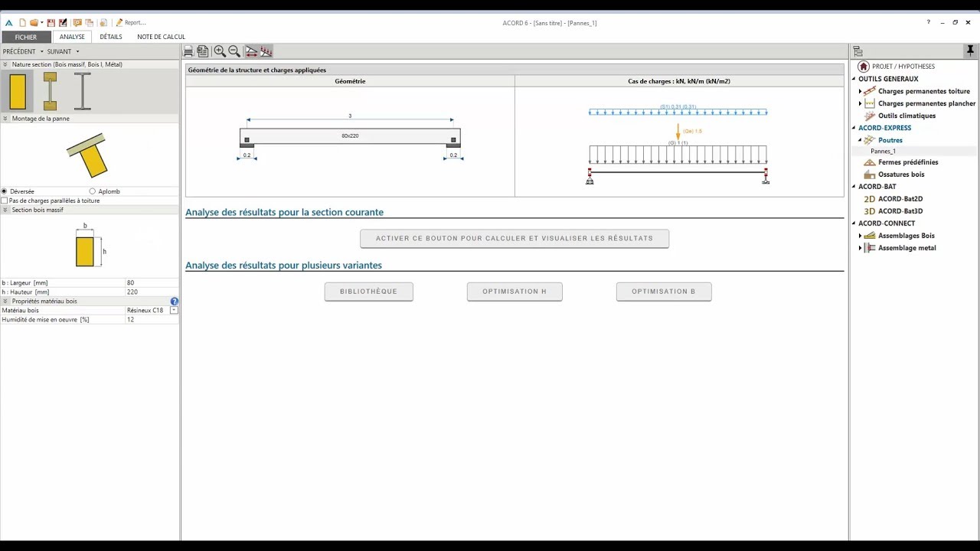Switch to the NOTE DE CALCUL tab
The image size is (980, 551).
tap(161, 37)
